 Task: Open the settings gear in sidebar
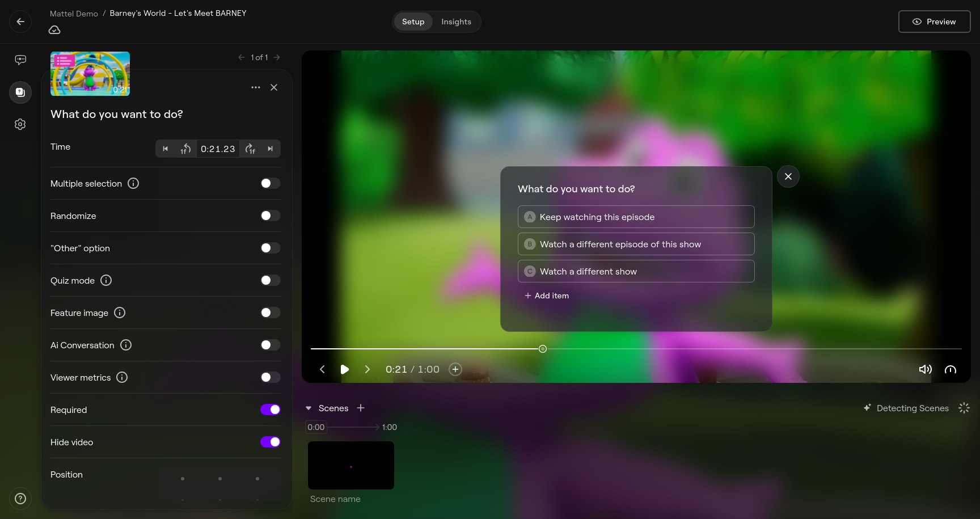20,124
